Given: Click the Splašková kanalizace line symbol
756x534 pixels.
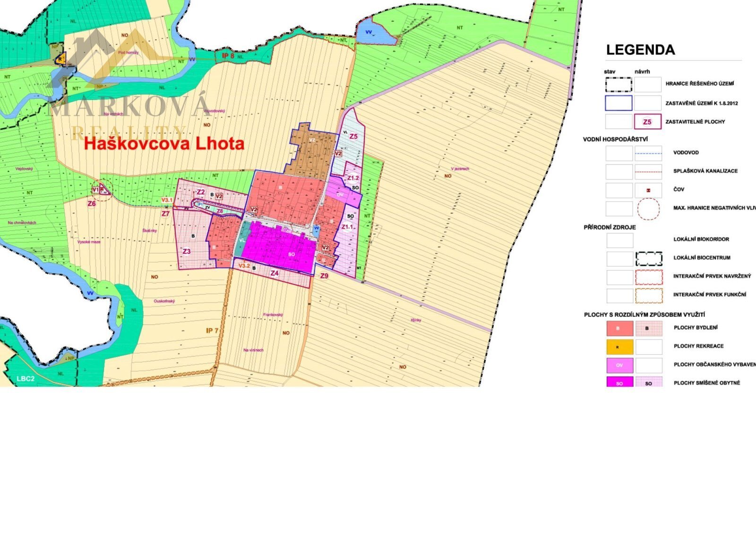Looking at the screenshot, I should point(648,171).
